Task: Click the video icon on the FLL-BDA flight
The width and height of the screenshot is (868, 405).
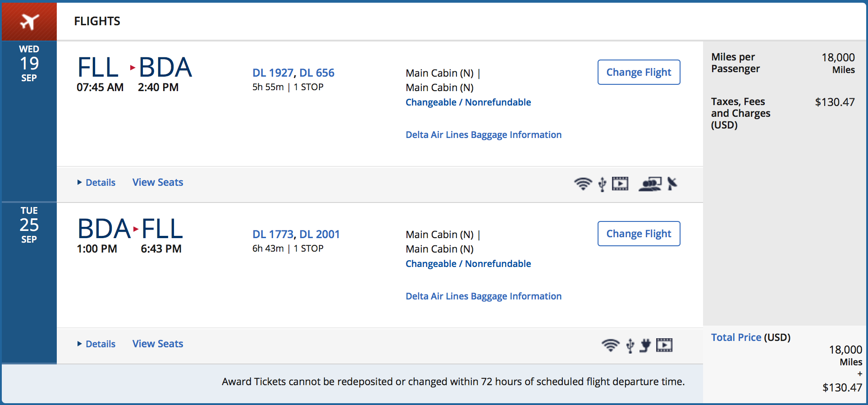Action: pos(620,184)
